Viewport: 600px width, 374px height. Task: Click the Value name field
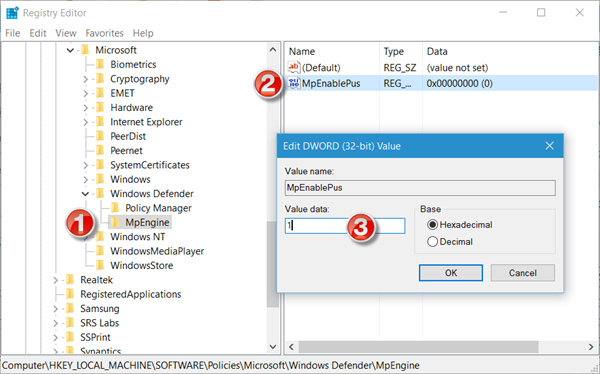point(420,188)
